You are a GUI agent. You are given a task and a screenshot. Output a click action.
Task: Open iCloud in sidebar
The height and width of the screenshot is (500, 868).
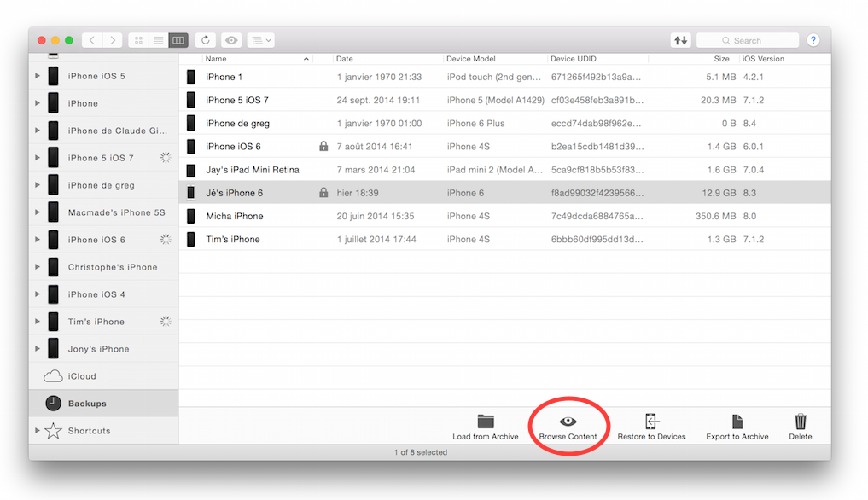104,376
